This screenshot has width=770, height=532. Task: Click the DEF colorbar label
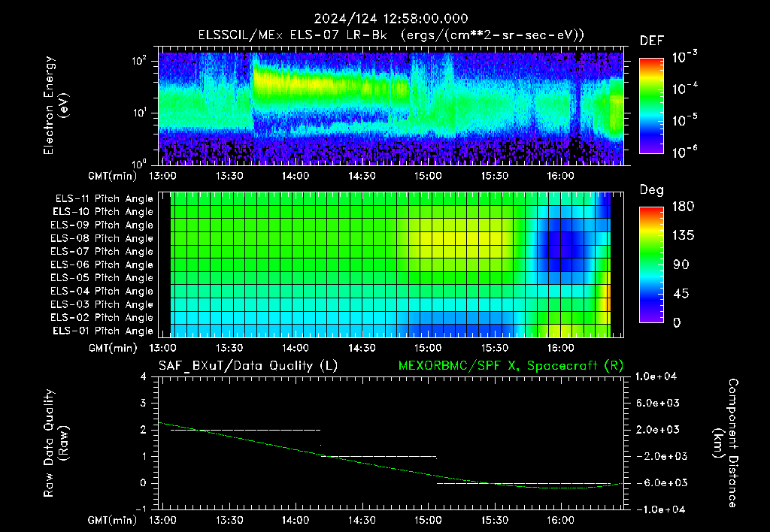(652, 41)
